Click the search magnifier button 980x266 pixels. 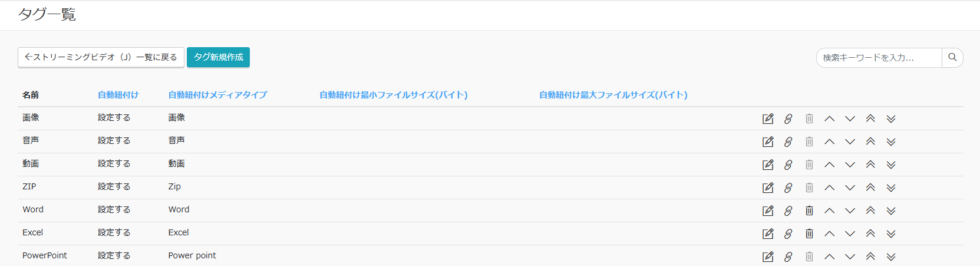952,58
